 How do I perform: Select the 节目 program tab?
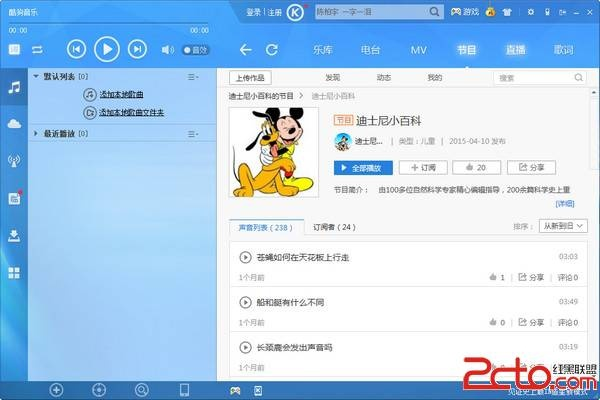[x=466, y=50]
